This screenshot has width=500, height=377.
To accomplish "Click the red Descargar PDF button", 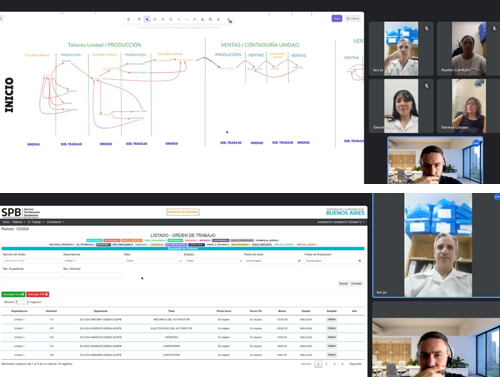I will tap(38, 294).
